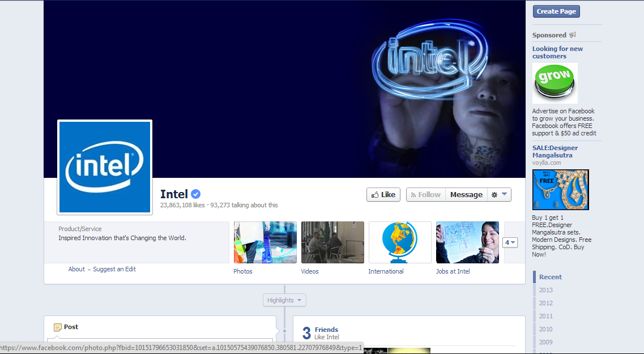Click Suggest an Edit link
The height and width of the screenshot is (354, 644).
click(x=114, y=270)
